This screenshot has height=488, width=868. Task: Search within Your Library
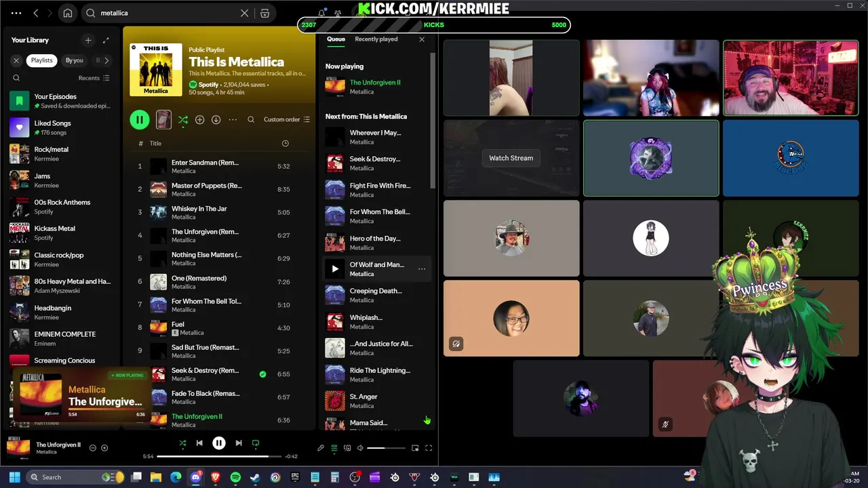(16, 78)
